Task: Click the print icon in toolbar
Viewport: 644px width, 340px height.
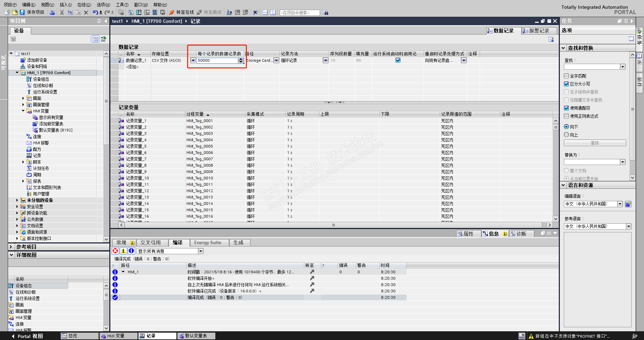Action: pyautogui.click(x=52, y=12)
